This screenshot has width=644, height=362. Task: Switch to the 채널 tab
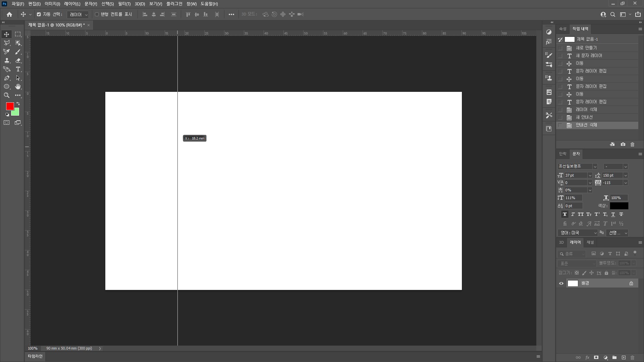point(590,242)
